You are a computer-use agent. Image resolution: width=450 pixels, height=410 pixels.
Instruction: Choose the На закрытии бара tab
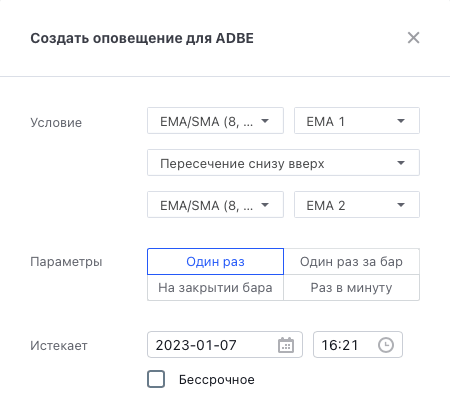point(215,288)
